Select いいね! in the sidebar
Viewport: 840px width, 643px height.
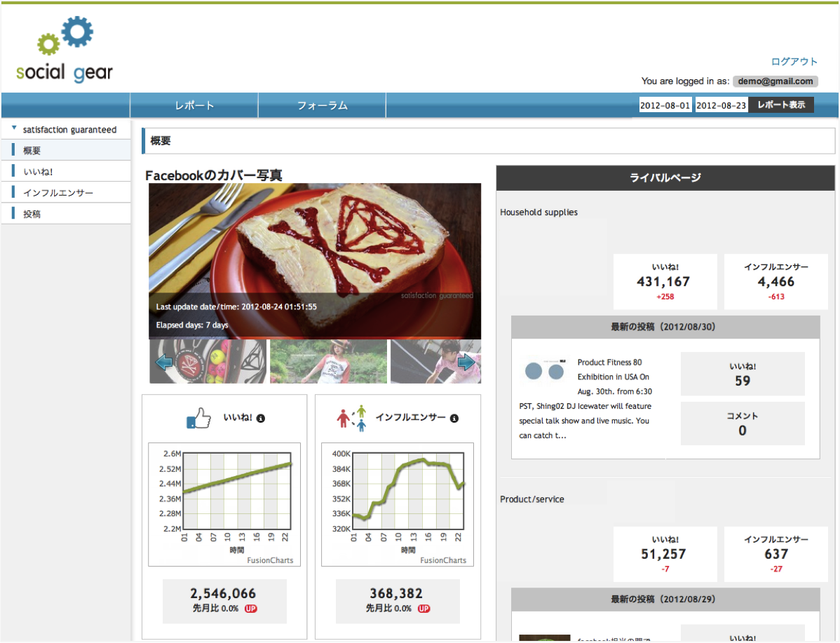[x=65, y=172]
